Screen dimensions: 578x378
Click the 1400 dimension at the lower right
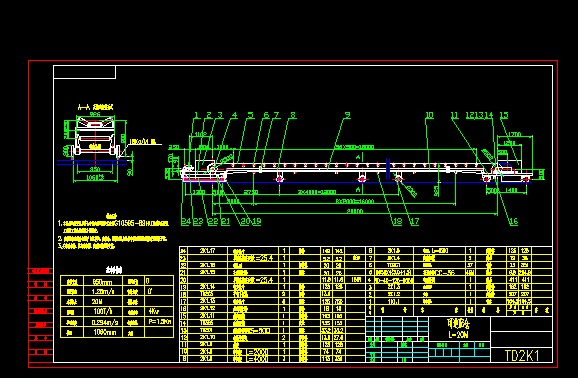(x=511, y=190)
